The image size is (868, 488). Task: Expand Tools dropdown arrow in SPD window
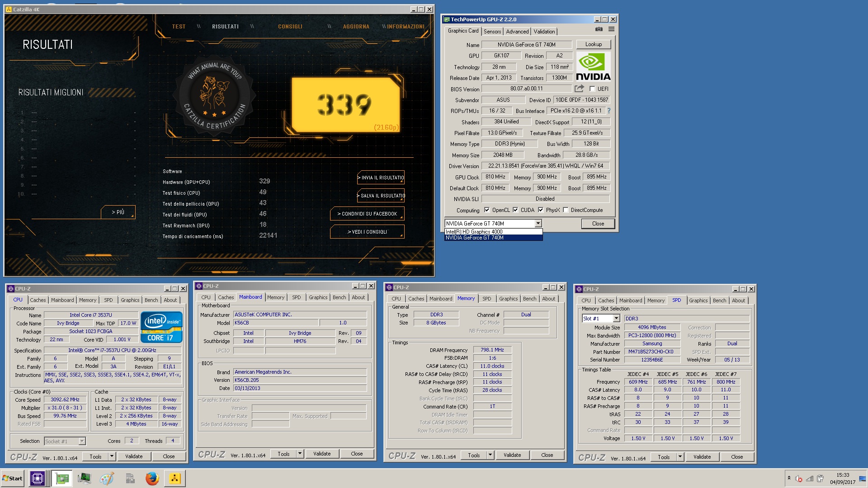680,457
